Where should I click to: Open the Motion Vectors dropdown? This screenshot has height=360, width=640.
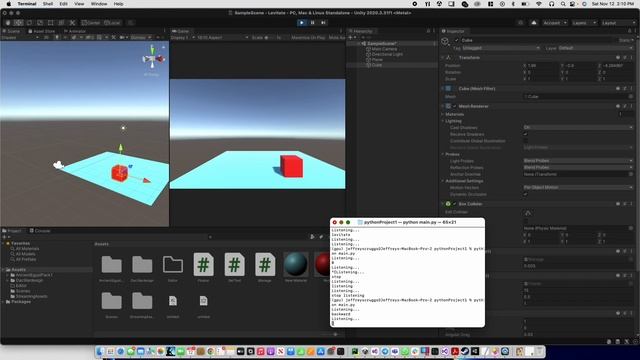[x=578, y=187]
